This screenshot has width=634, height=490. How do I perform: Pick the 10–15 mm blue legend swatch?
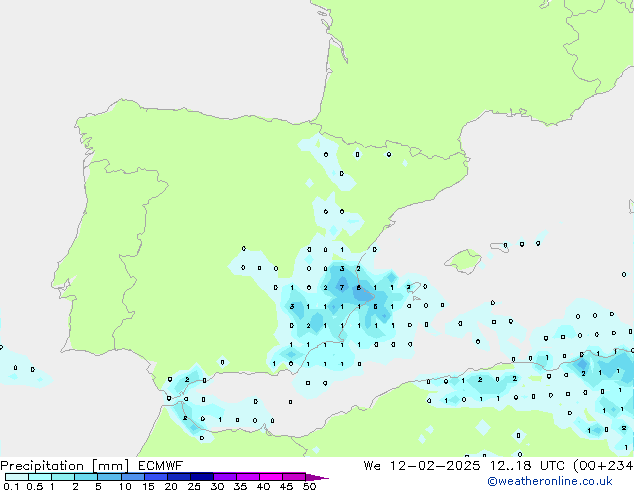click(133, 477)
